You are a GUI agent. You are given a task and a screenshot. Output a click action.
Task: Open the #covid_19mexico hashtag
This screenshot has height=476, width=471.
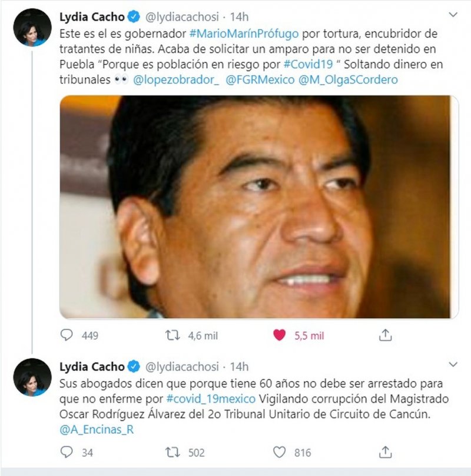211,399
